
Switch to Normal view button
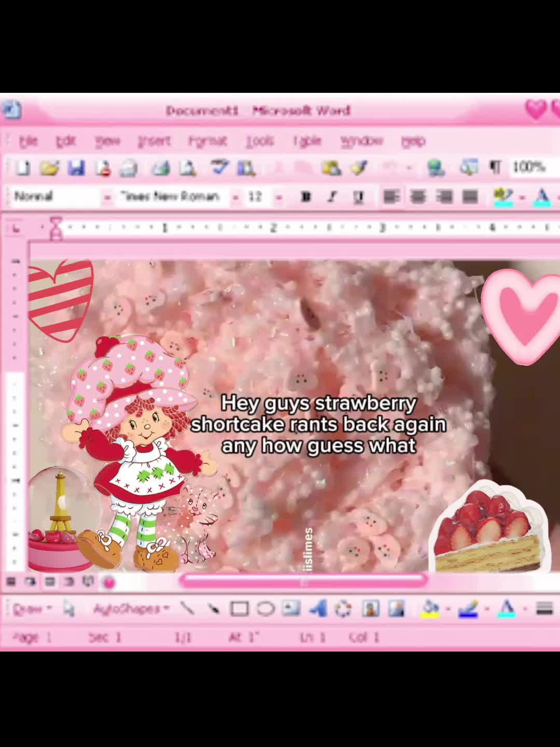pos(11,582)
